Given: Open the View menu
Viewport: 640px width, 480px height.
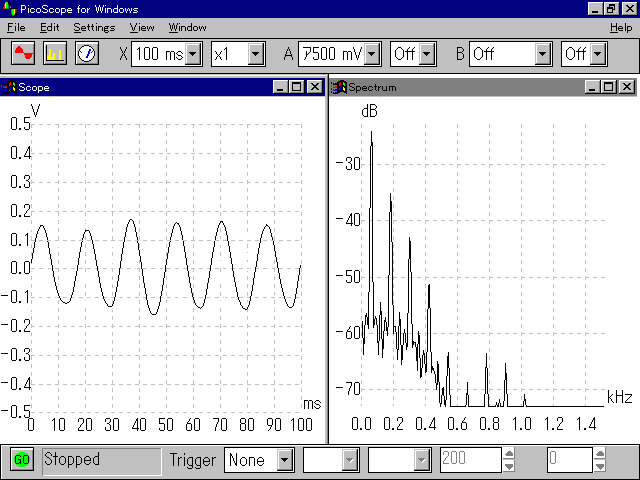Looking at the screenshot, I should pos(142,27).
